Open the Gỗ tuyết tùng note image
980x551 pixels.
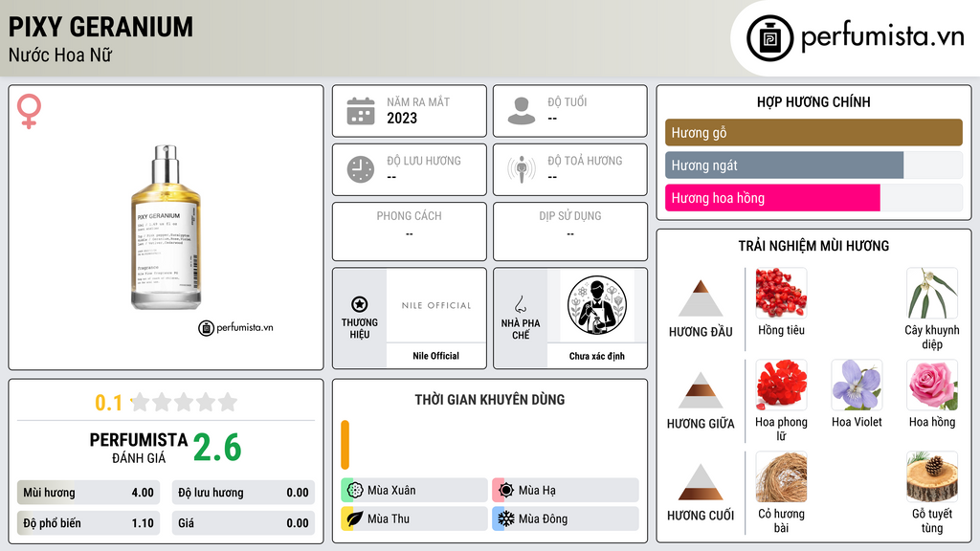pos(932,476)
